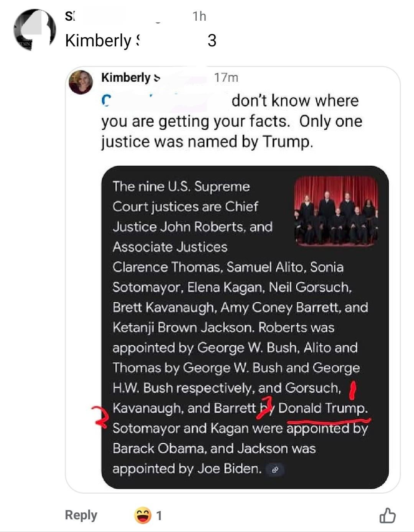Click the underlined "Donald Trump" text
Image resolution: width=414 pixels, height=532 pixels.
click(323, 408)
